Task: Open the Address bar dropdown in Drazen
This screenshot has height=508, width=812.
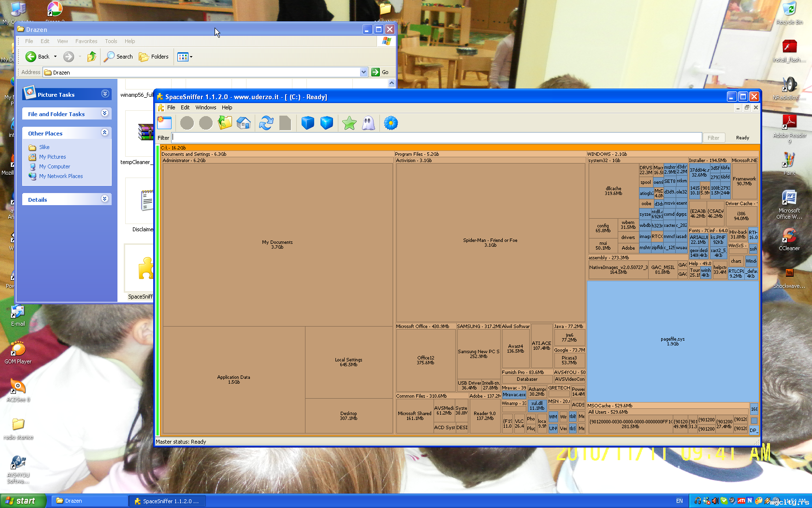Action: click(x=363, y=72)
